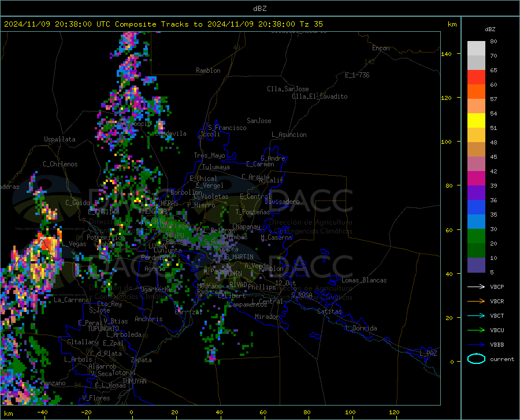The image size is (520, 420).
Task: Click the C_Guido label
Action: pyautogui.click(x=77, y=203)
